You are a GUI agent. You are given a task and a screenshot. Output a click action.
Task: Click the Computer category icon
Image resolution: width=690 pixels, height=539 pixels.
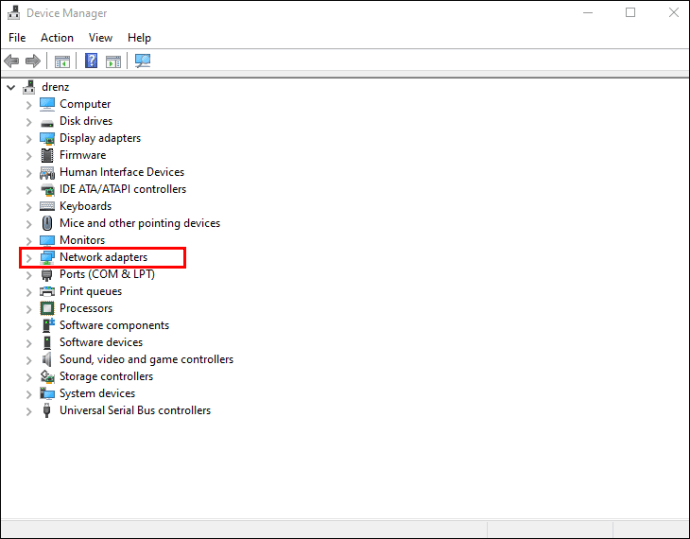pos(47,104)
